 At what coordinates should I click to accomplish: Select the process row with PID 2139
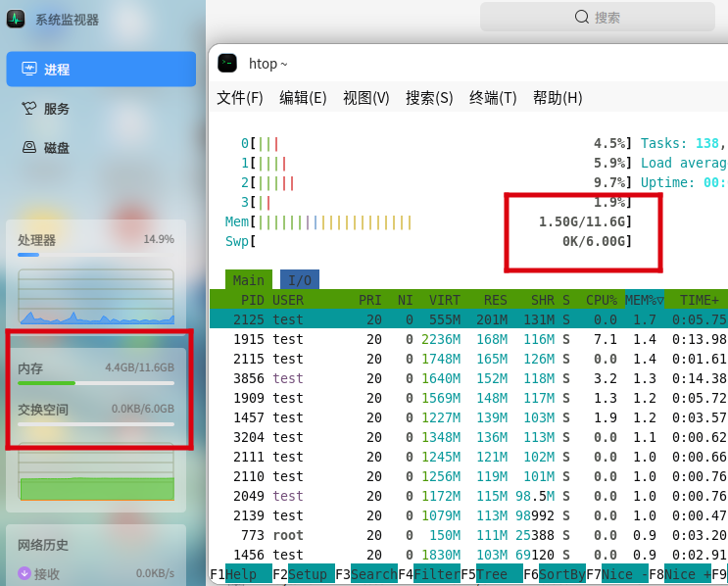point(469,515)
